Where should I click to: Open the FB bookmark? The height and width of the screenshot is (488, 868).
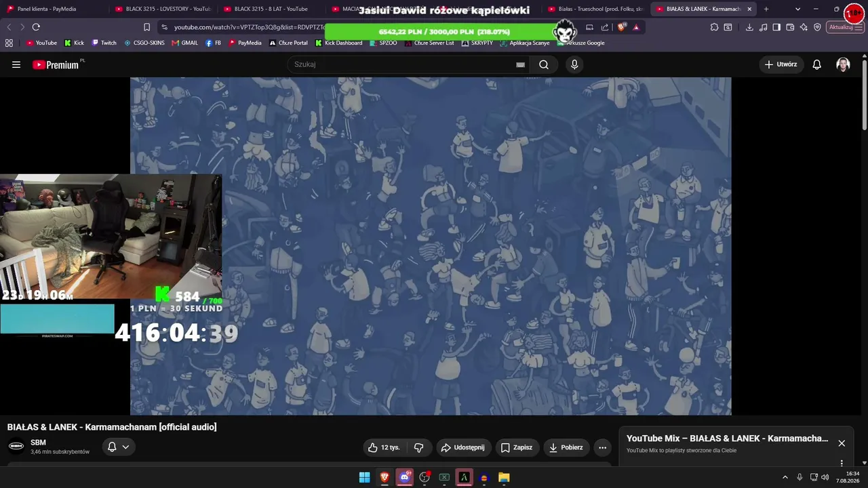[213, 43]
